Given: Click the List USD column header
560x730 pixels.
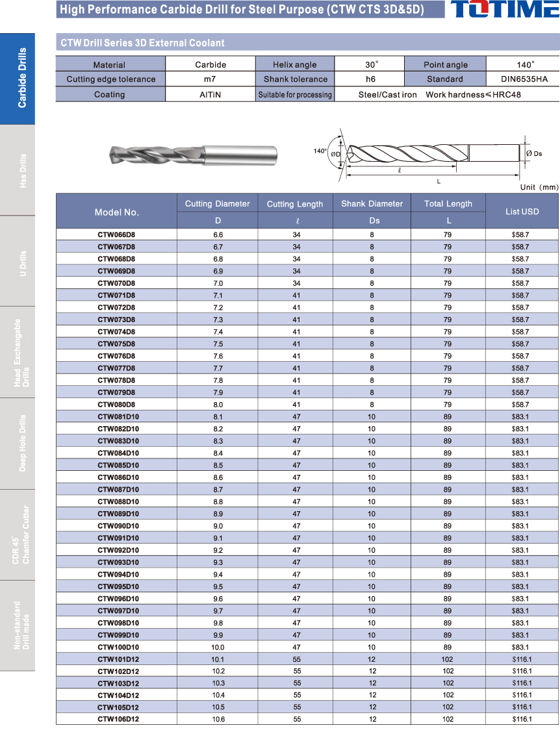Looking at the screenshot, I should [522, 212].
